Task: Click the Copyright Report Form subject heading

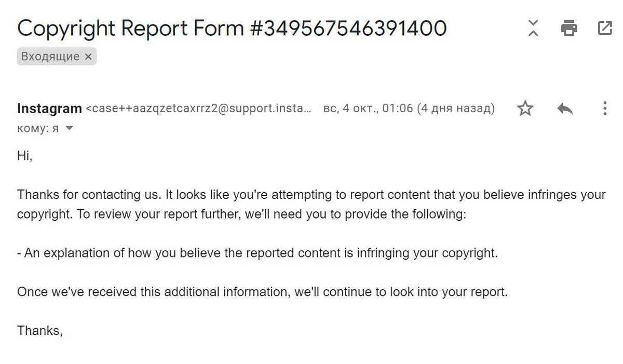Action: click(232, 28)
